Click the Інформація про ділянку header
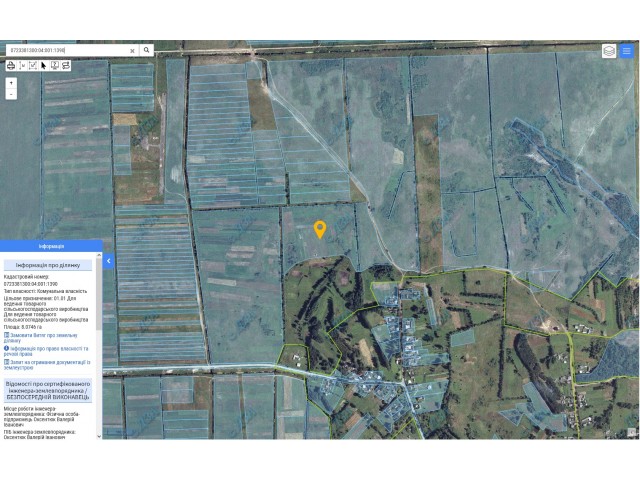 48,265
